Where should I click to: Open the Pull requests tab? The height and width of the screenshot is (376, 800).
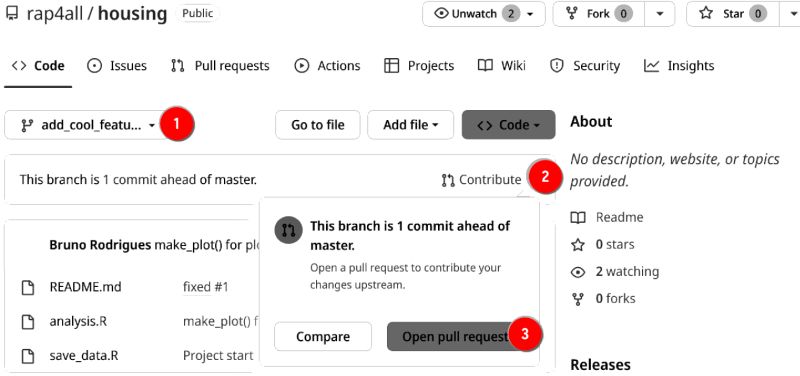coord(220,66)
